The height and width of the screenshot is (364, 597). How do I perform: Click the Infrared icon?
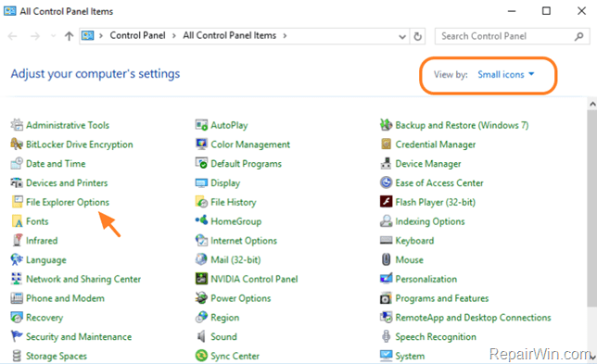point(17,241)
